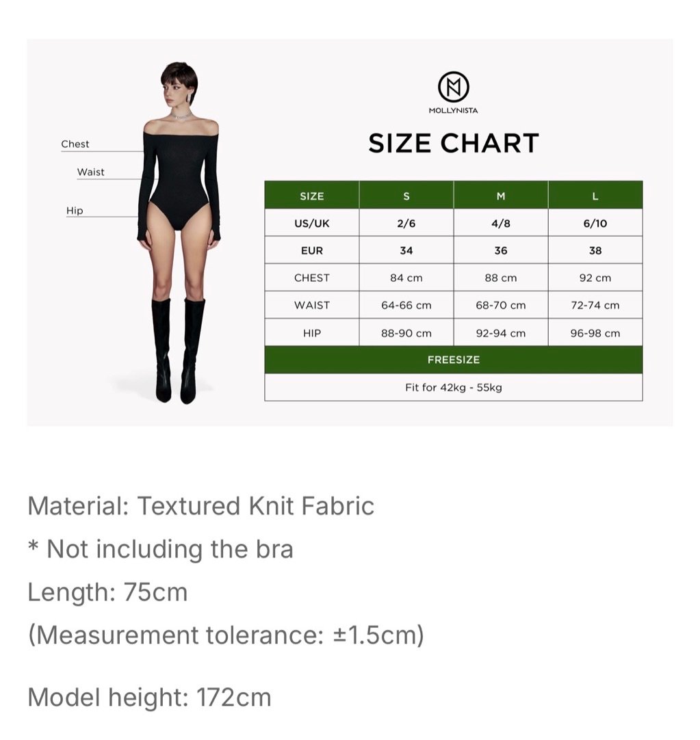Click the SIZE CHART heading
Image resolution: width=700 pixels, height=740 pixels.
click(x=454, y=143)
